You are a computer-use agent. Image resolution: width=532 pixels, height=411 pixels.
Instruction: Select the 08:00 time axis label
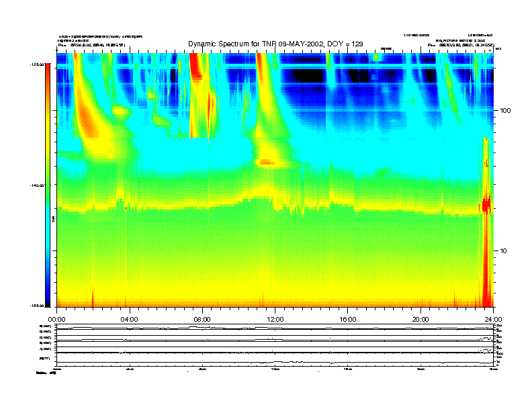click(x=202, y=319)
